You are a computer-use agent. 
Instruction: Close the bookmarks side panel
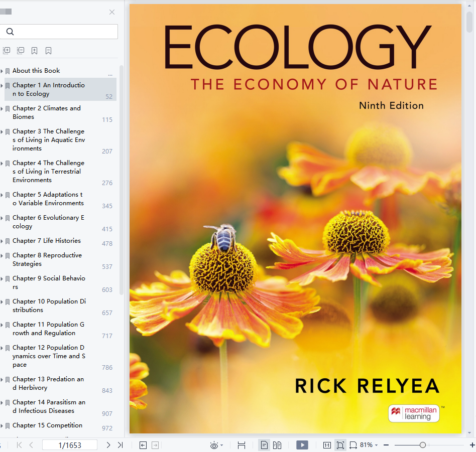point(112,12)
